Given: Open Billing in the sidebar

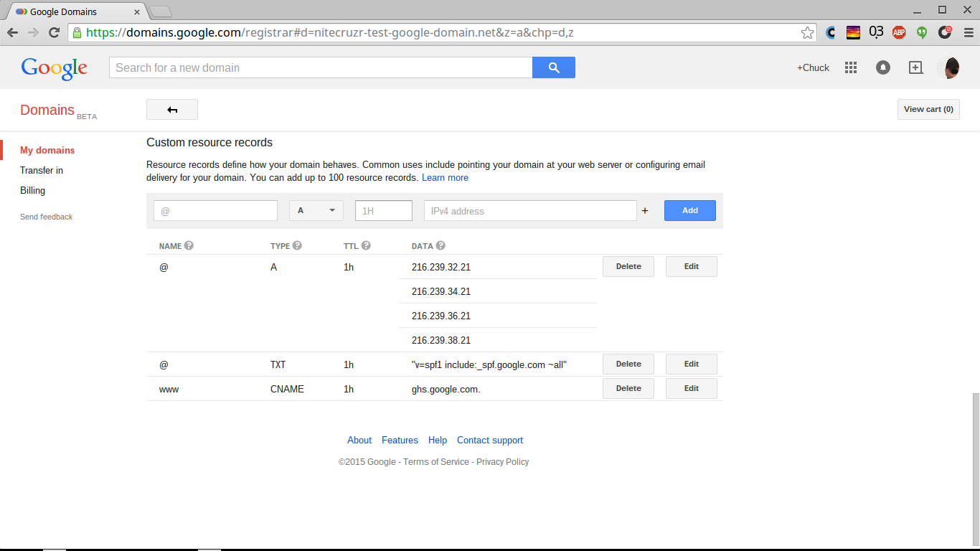Looking at the screenshot, I should [x=32, y=191].
